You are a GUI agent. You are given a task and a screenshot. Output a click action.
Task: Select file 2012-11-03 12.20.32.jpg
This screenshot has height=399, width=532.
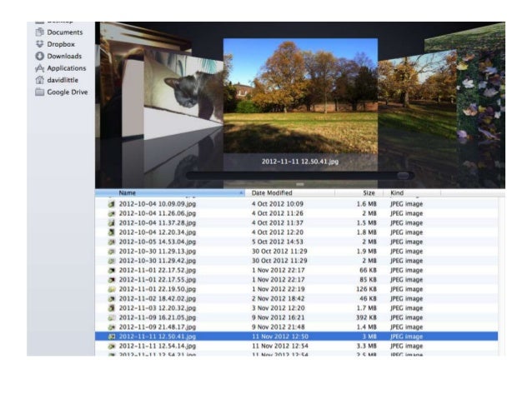297,308
